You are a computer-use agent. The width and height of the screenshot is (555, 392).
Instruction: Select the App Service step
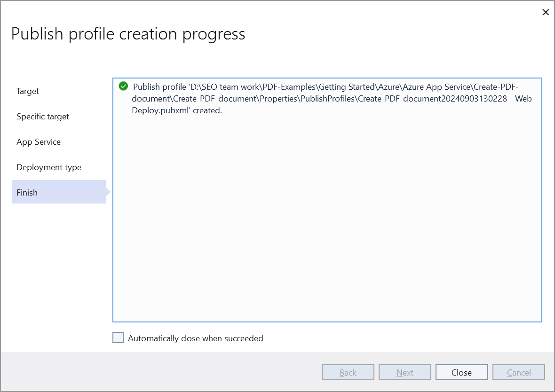pos(38,141)
